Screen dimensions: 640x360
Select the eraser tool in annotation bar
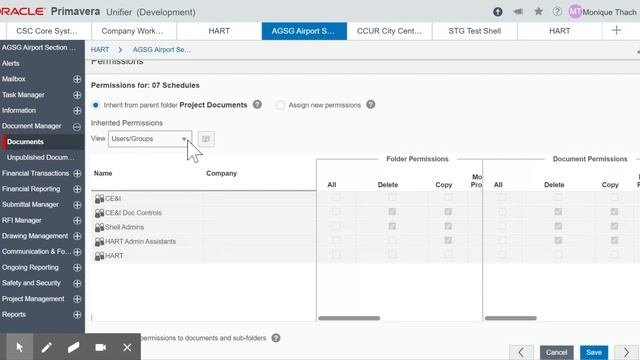(x=73, y=347)
